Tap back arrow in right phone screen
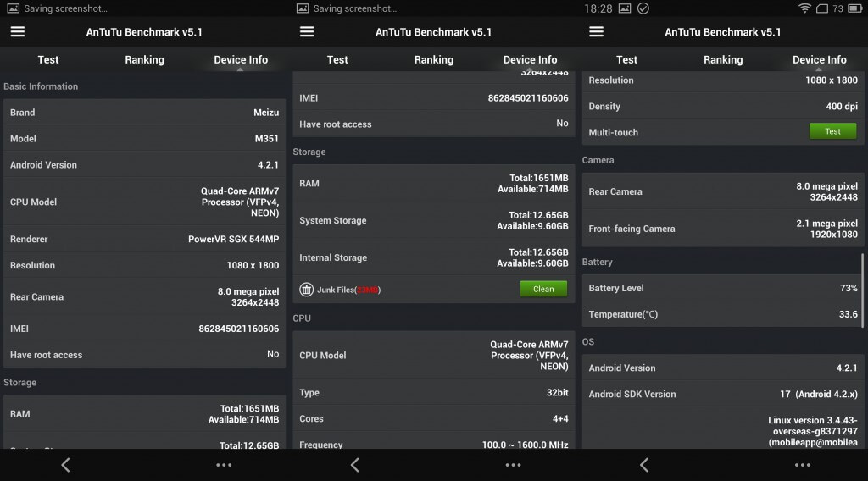 [644, 465]
